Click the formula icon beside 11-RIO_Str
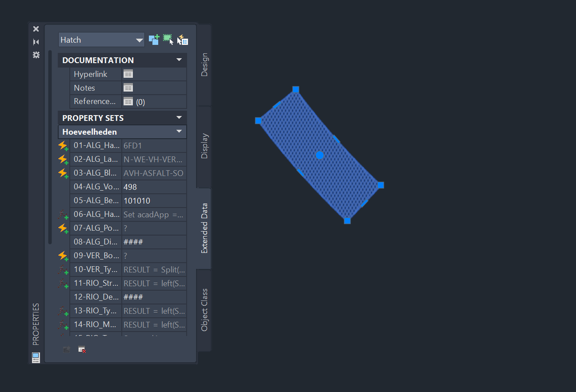Viewport: 576px width, 392px height. pos(63,284)
